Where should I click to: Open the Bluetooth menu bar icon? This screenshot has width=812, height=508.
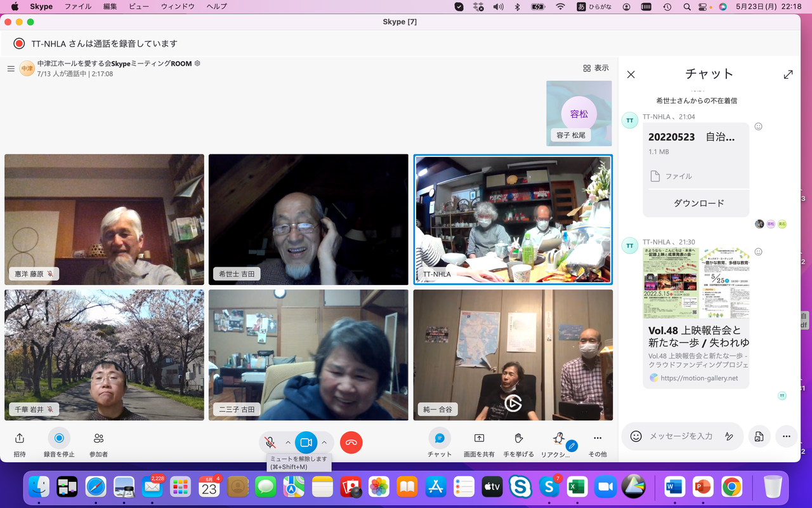tap(517, 6)
